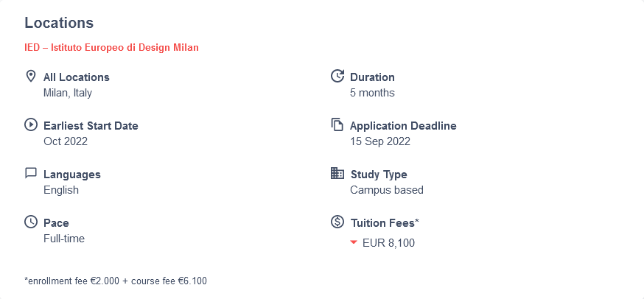This screenshot has height=299, width=644.
Task: Click the Locations heading
Action: pos(59,23)
